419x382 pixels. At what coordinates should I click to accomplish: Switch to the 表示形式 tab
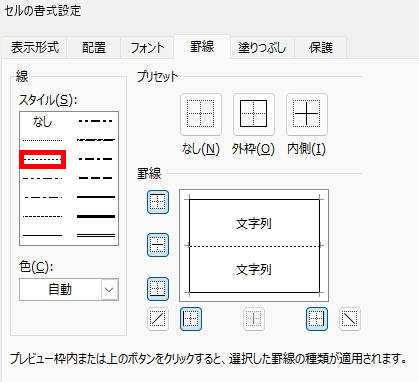[35, 47]
